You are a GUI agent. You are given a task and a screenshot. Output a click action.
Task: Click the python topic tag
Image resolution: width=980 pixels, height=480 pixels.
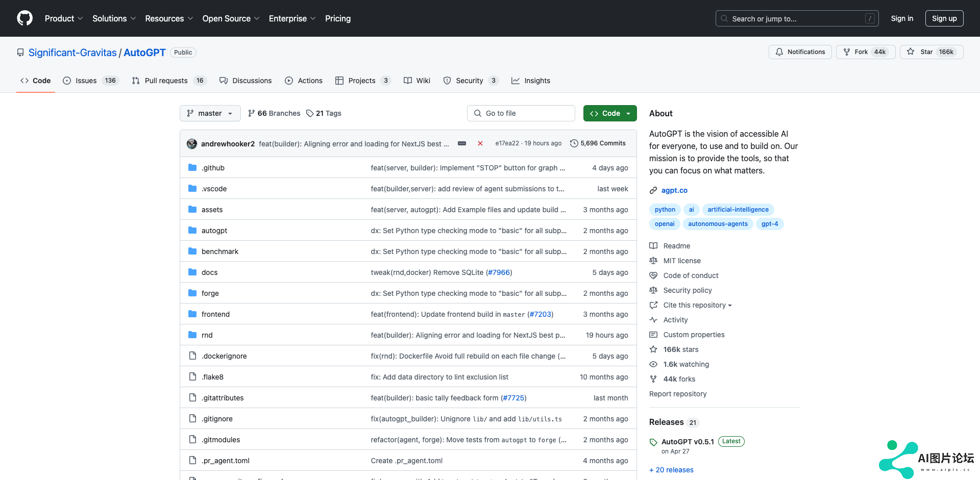pyautogui.click(x=665, y=210)
